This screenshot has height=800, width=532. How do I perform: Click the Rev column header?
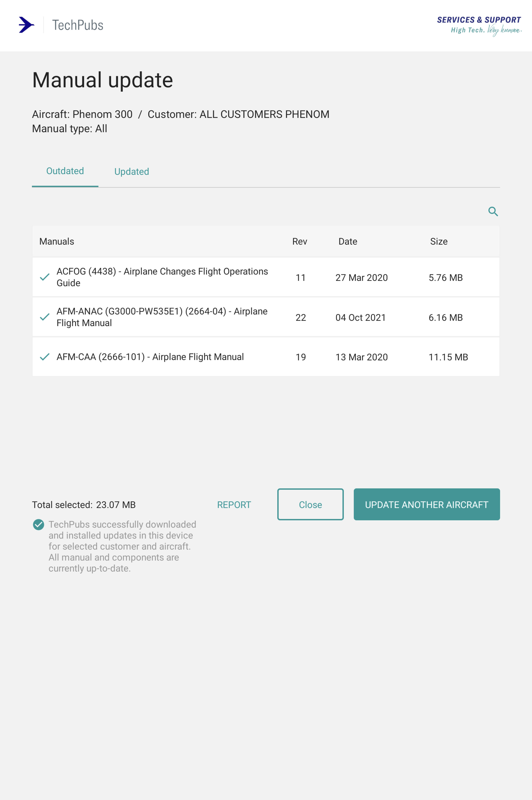coord(299,241)
